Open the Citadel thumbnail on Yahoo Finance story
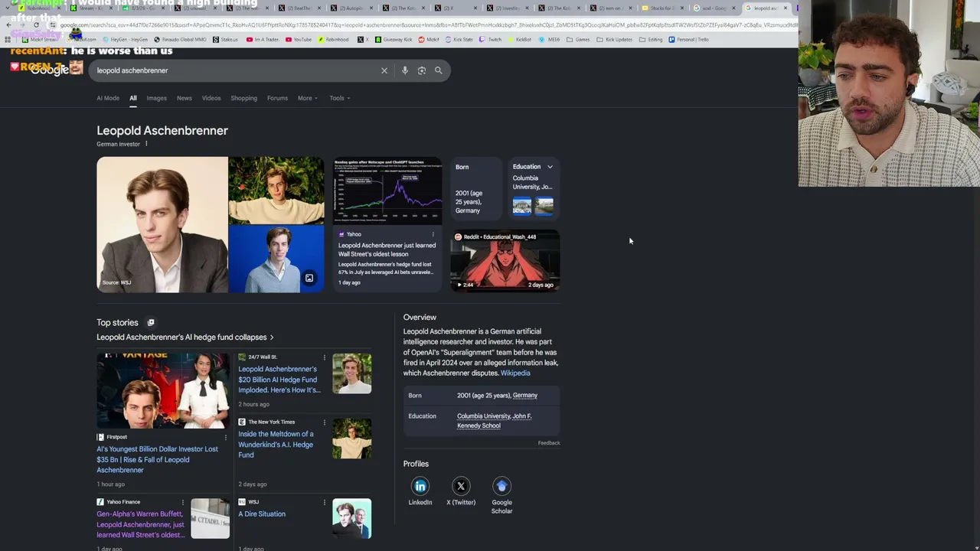The height and width of the screenshot is (551, 980). click(x=210, y=519)
